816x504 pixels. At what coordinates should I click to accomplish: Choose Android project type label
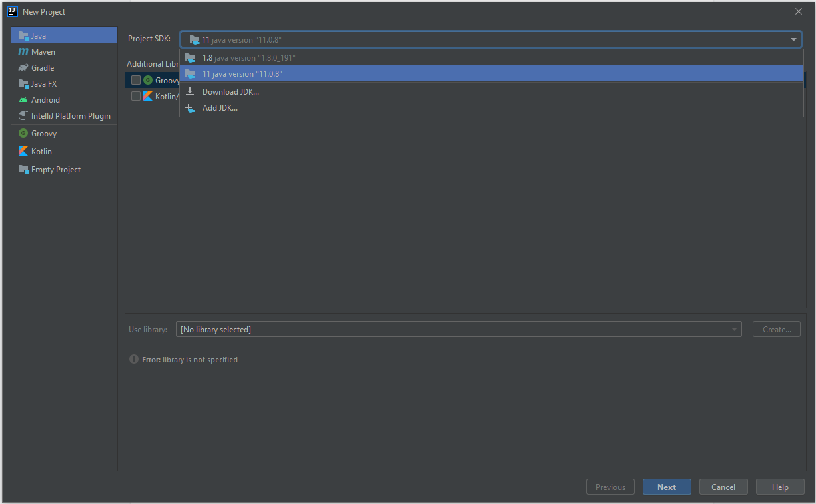pos(45,99)
